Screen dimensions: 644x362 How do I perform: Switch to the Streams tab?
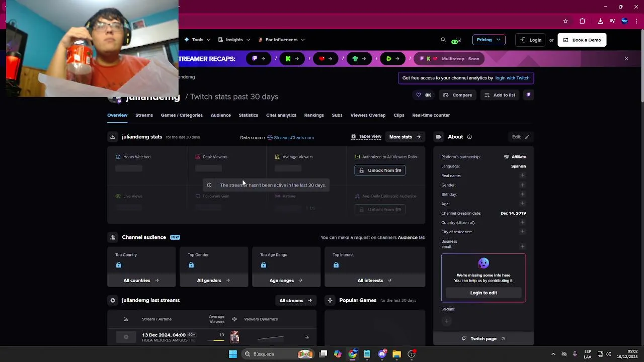pyautogui.click(x=144, y=115)
